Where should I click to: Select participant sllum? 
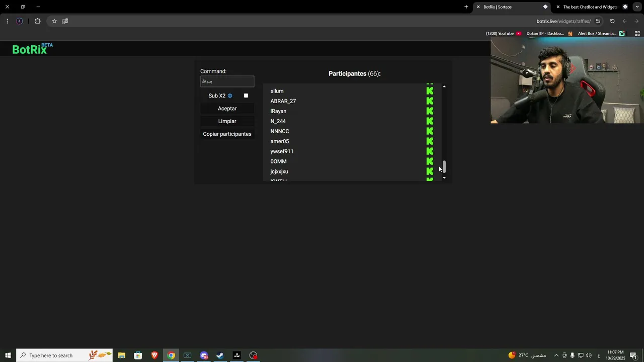click(x=277, y=91)
